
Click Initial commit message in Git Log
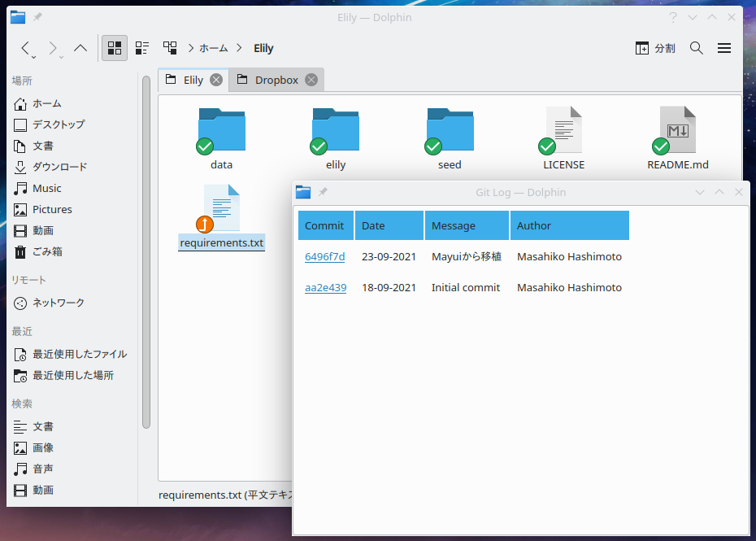[466, 288]
